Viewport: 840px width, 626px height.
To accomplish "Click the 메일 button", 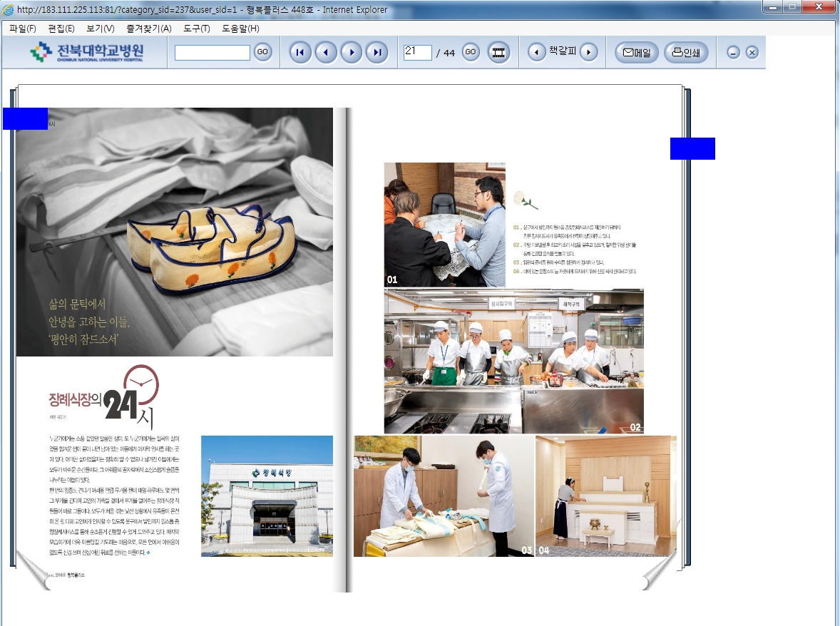I will point(636,52).
